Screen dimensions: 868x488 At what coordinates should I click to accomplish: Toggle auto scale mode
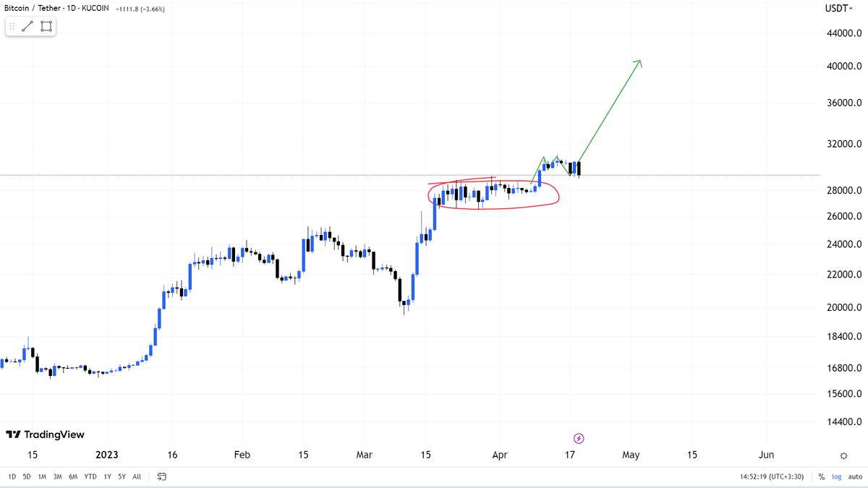[x=854, y=477]
